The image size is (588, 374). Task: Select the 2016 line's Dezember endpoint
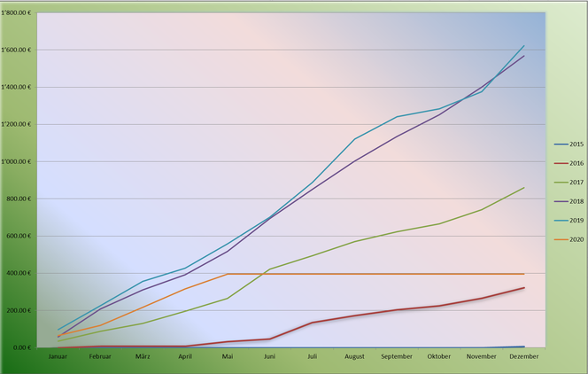[524, 288]
